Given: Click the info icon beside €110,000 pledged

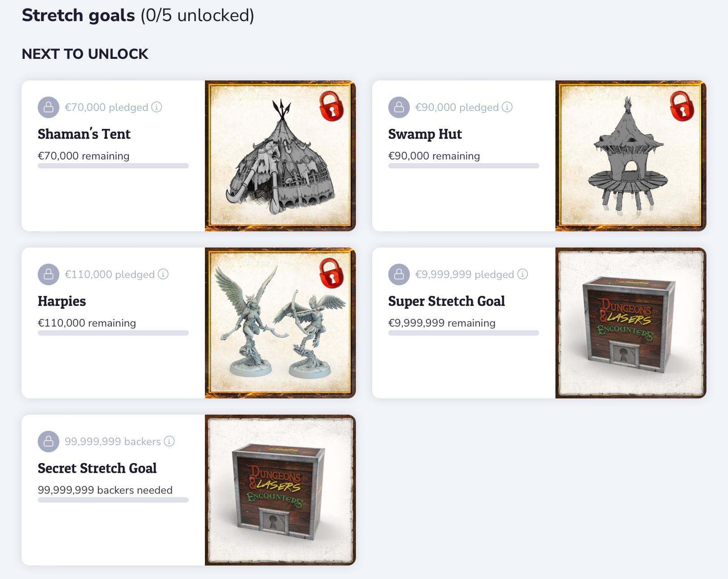Looking at the screenshot, I should [163, 274].
